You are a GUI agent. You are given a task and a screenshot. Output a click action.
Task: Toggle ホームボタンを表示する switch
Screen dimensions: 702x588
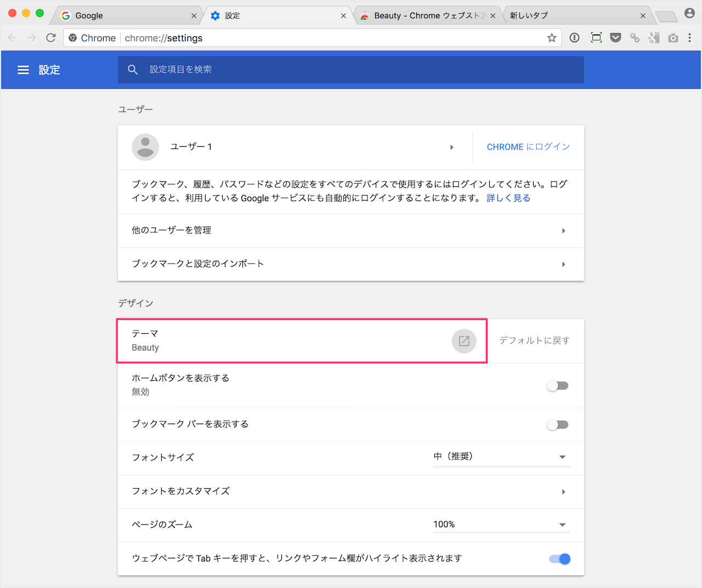pos(558,386)
